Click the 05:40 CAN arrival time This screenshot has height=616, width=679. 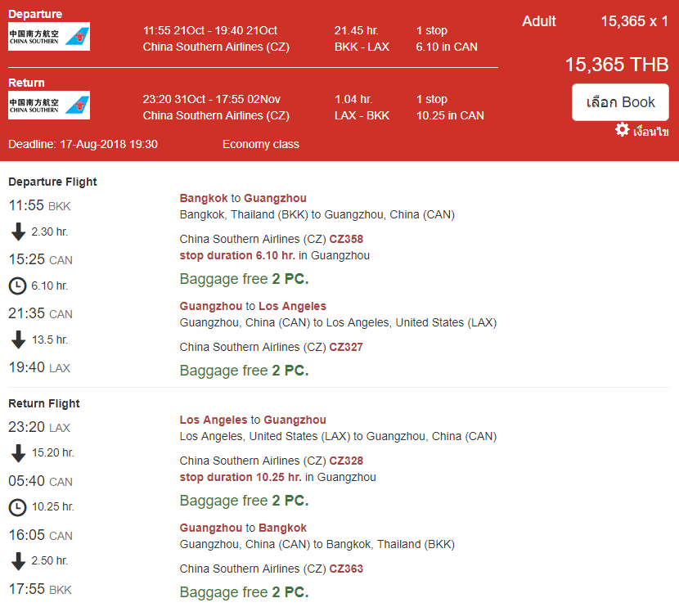click(40, 481)
